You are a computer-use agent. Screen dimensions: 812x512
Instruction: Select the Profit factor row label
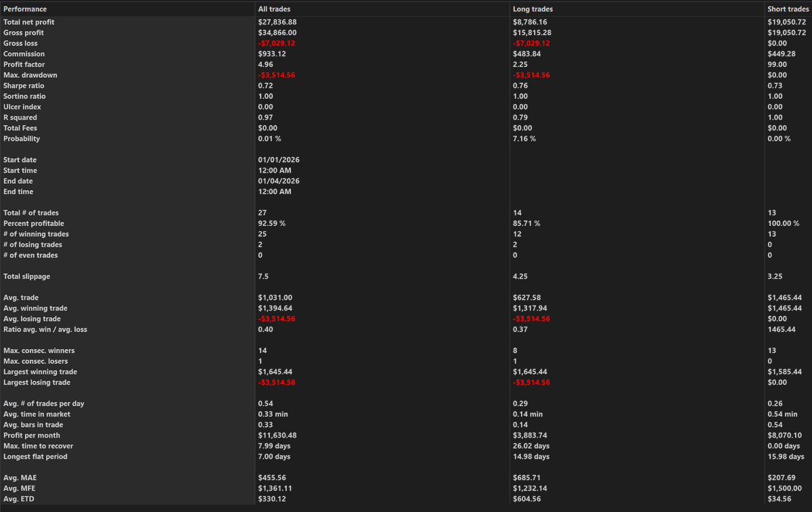24,64
